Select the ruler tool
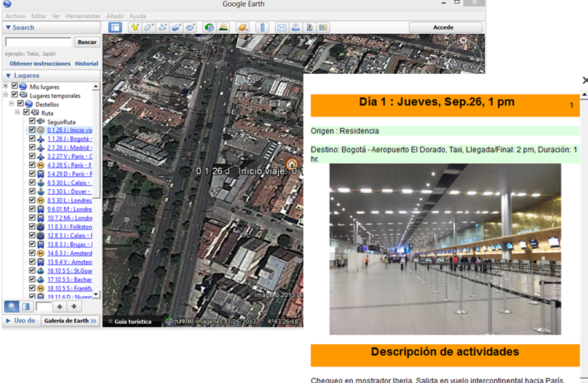 (262, 28)
